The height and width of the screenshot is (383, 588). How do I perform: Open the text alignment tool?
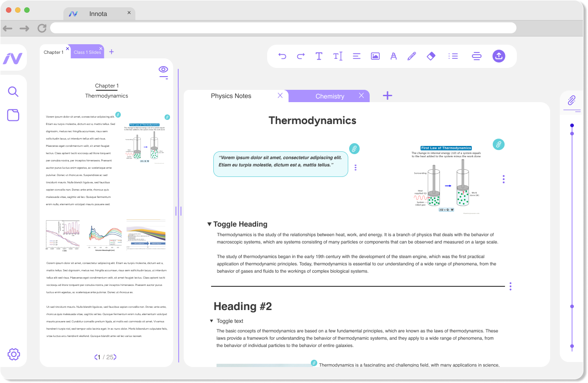[356, 56]
